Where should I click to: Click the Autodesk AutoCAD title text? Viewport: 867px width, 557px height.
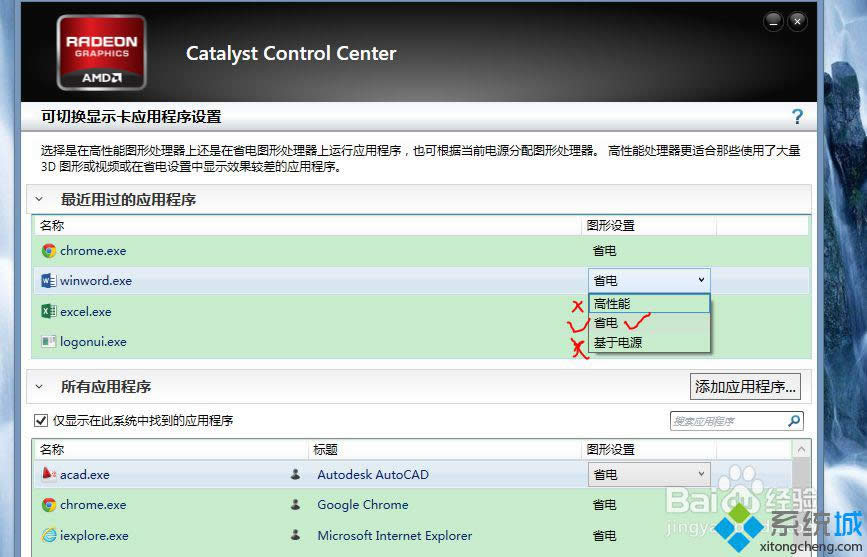point(373,475)
